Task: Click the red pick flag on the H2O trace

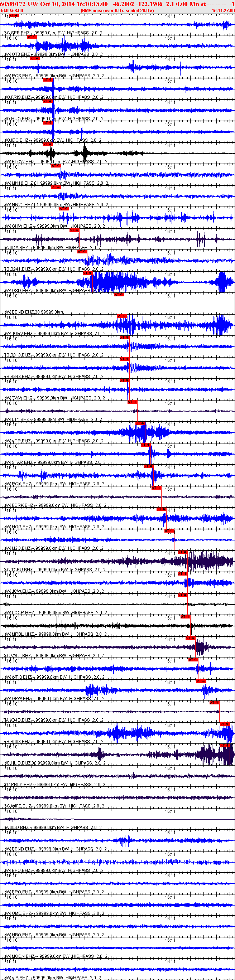Action: [x=169, y=531]
